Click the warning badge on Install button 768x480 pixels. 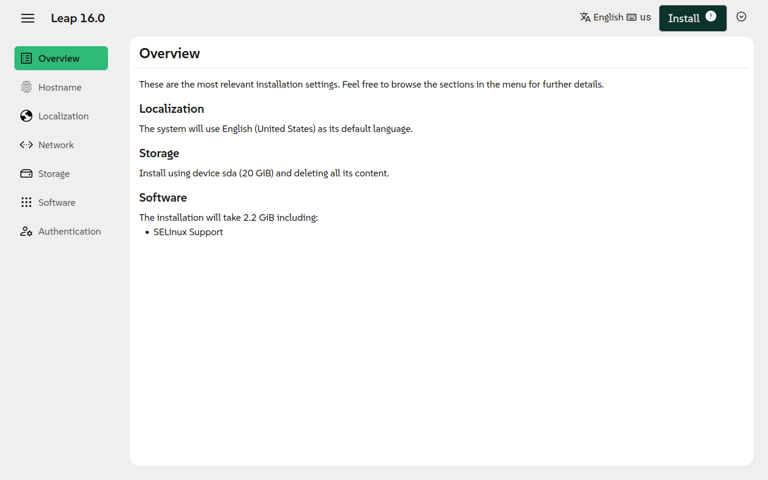coord(711,16)
